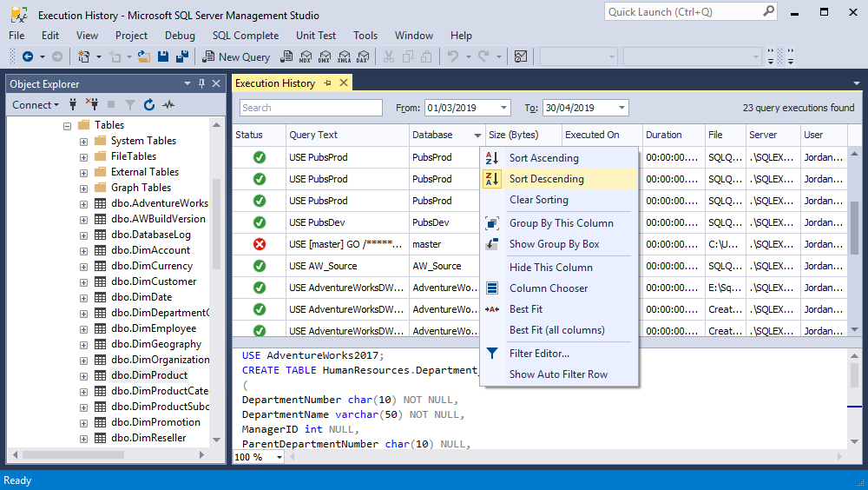Select the dbo.DimEmployee tree item
868x490 pixels.
(x=154, y=328)
